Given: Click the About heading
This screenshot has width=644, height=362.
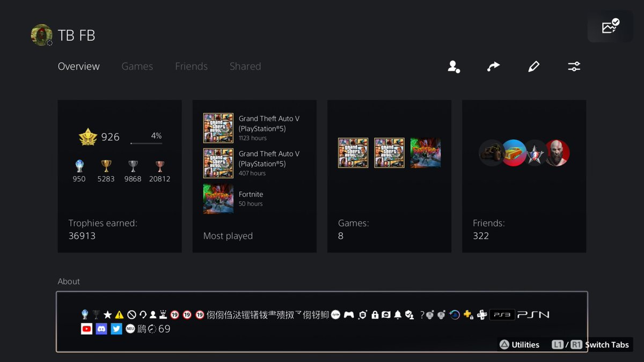Looking at the screenshot, I should tap(69, 282).
